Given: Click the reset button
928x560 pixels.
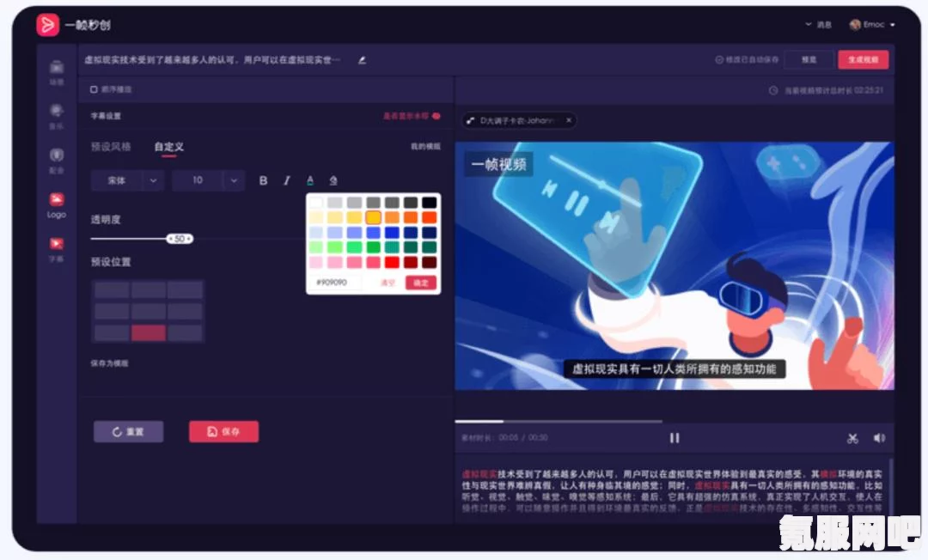Looking at the screenshot, I should tap(128, 432).
